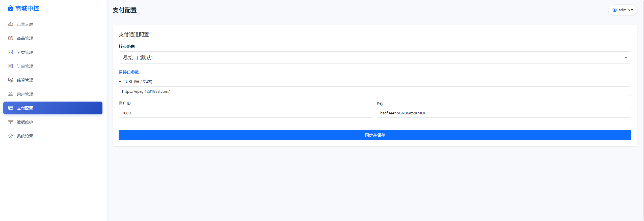Click the 支付通道配置 card title

(x=134, y=35)
